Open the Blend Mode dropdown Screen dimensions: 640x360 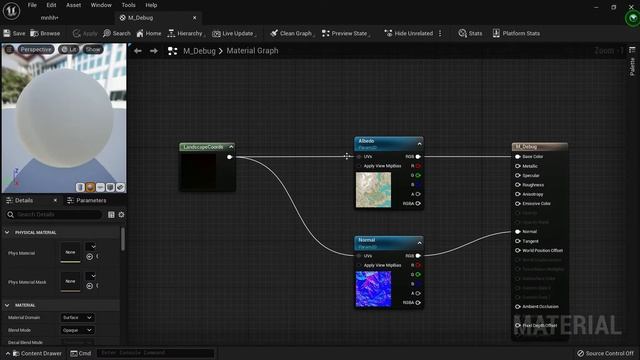click(x=78, y=330)
